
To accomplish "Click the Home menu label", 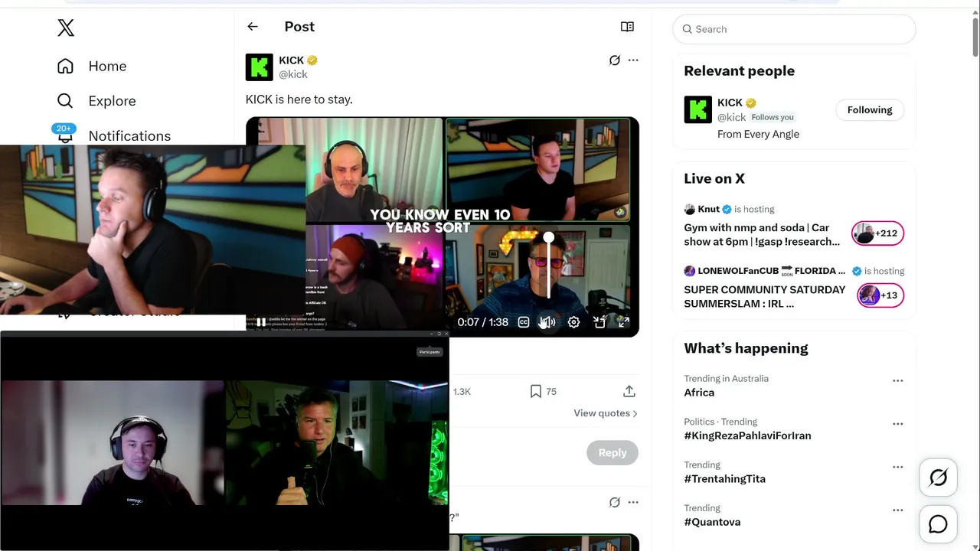I will (x=107, y=67).
